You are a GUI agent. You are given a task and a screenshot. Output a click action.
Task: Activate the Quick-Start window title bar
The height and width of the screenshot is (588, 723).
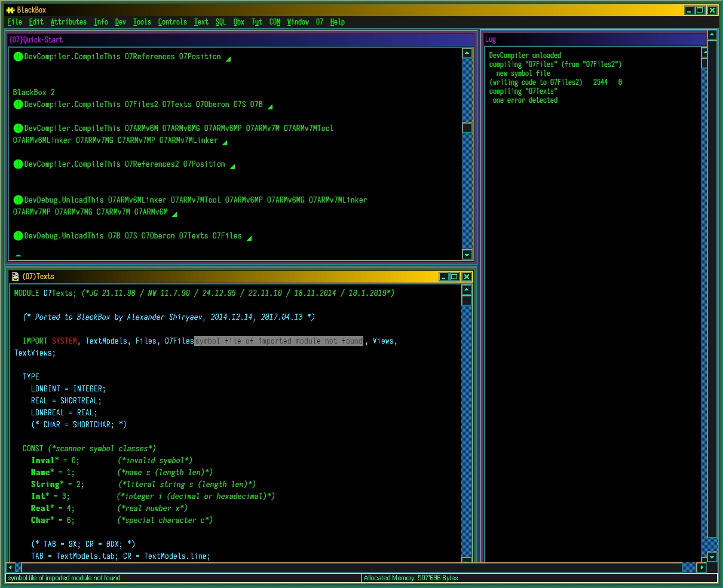click(239, 39)
